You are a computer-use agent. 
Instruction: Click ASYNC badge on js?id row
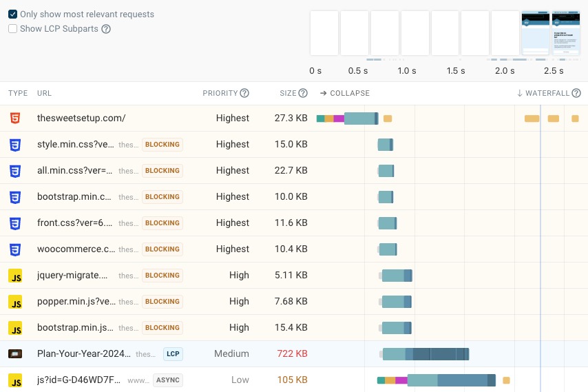tap(167, 380)
